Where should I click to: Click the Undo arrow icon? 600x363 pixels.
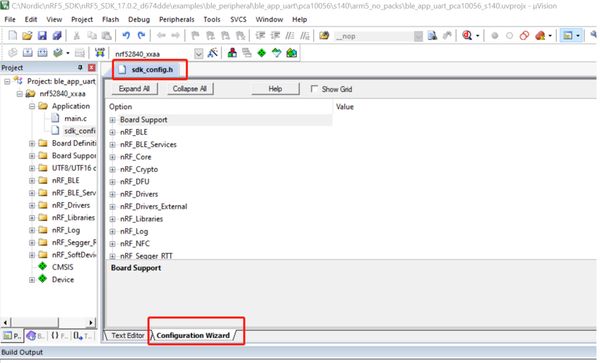pos(126,36)
